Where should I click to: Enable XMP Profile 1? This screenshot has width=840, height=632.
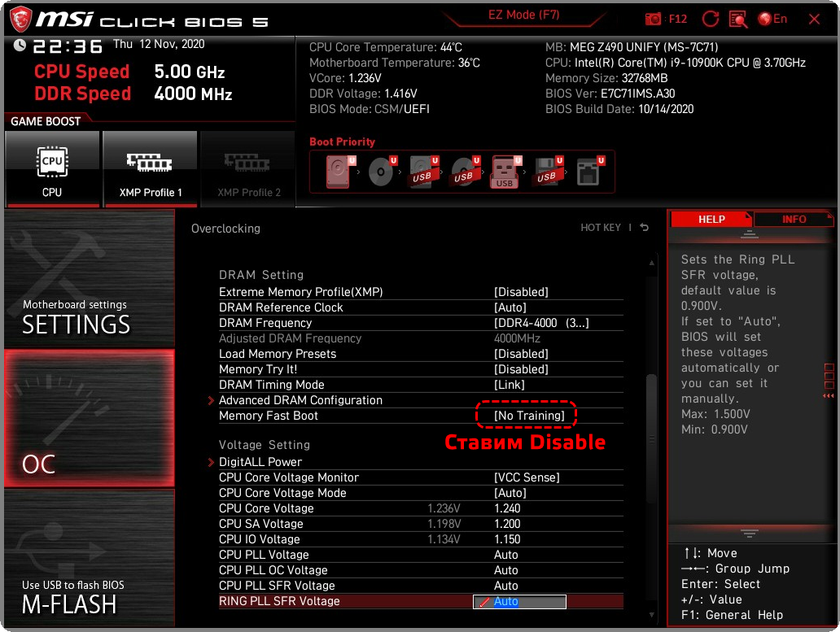coord(150,168)
